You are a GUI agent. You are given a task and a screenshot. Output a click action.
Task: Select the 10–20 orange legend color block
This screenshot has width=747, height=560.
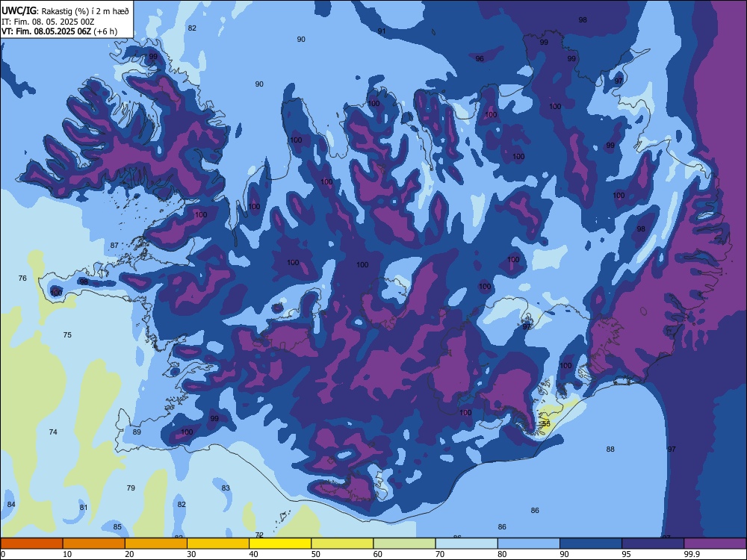(94, 544)
